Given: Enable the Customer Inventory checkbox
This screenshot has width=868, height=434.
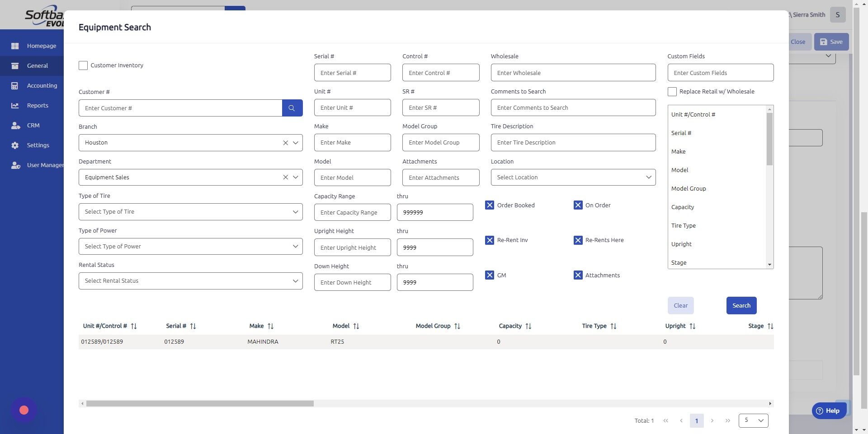Looking at the screenshot, I should click(83, 65).
